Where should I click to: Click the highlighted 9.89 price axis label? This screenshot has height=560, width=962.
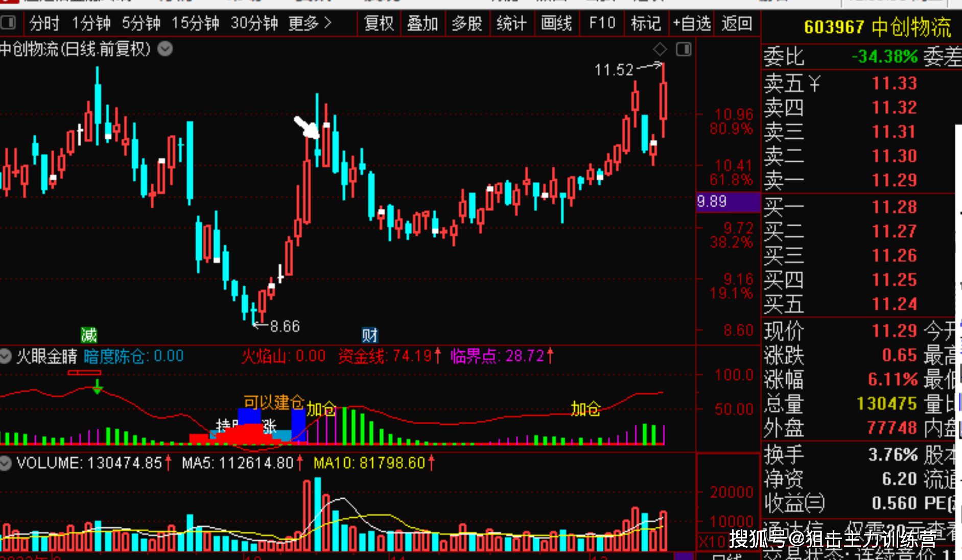[728, 202]
